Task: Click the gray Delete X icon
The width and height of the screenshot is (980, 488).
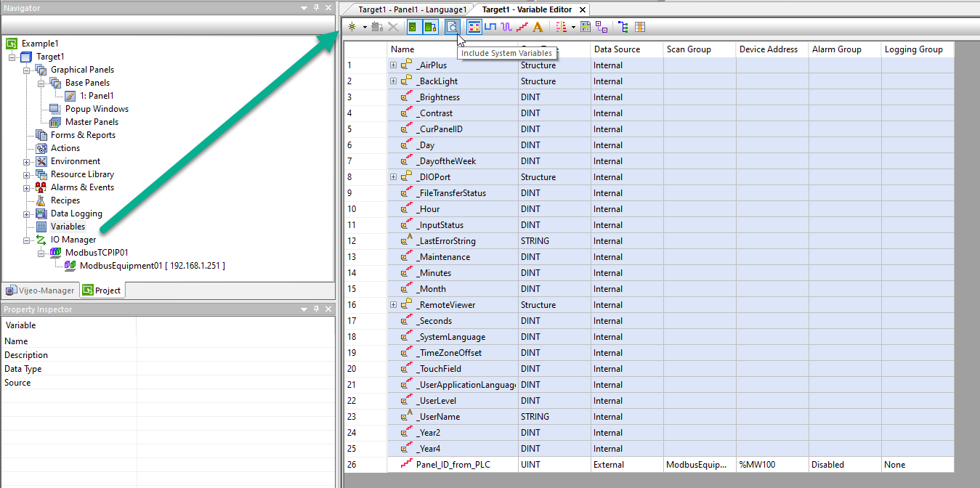Action: coord(392,27)
